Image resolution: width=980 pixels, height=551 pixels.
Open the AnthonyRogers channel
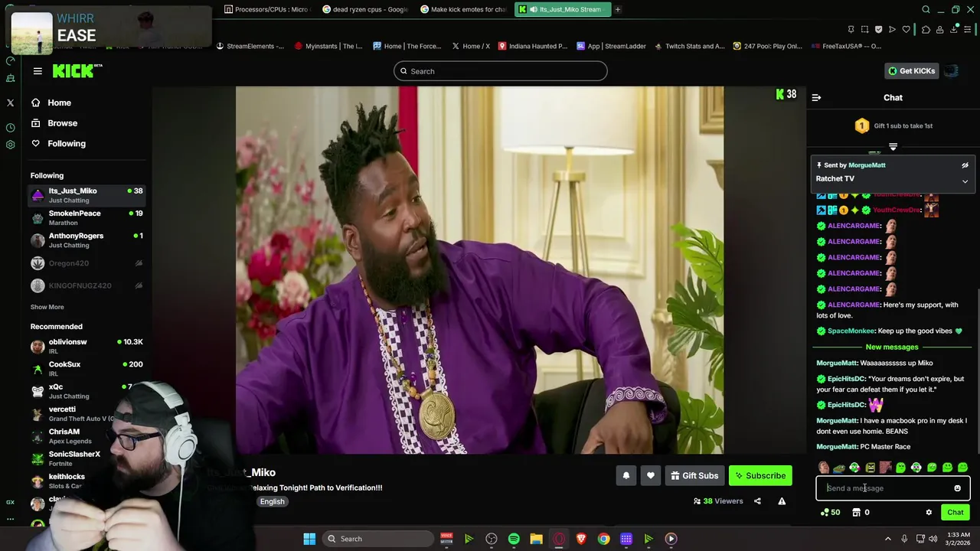coord(87,240)
